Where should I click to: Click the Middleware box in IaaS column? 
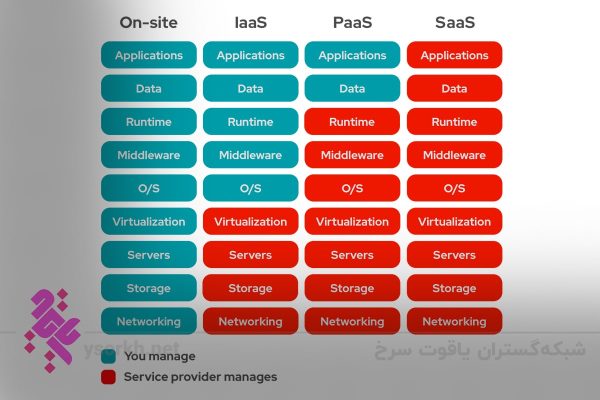[250, 155]
